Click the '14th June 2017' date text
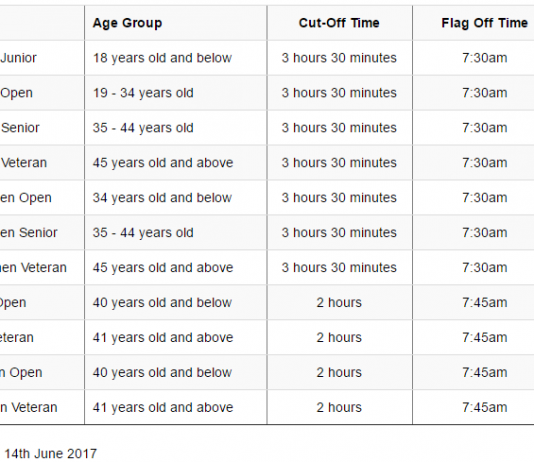Image resolution: width=534 pixels, height=462 pixels. (51, 453)
